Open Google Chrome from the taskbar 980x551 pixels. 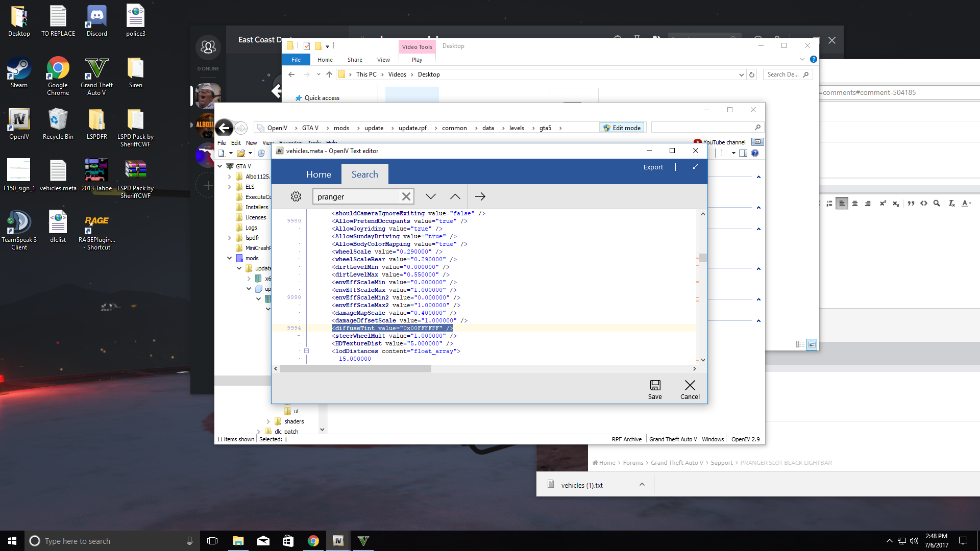pos(313,541)
